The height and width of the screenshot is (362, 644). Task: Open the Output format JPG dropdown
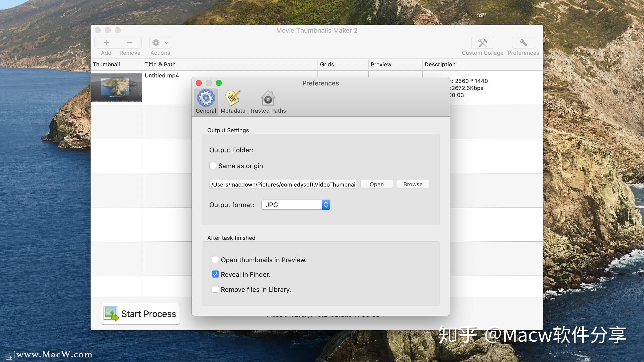pyautogui.click(x=292, y=205)
